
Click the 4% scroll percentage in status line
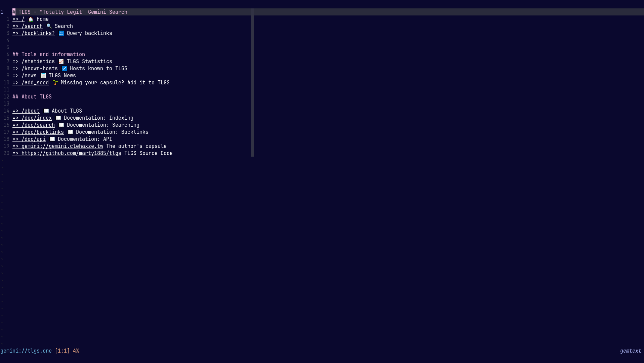[x=76, y=351]
